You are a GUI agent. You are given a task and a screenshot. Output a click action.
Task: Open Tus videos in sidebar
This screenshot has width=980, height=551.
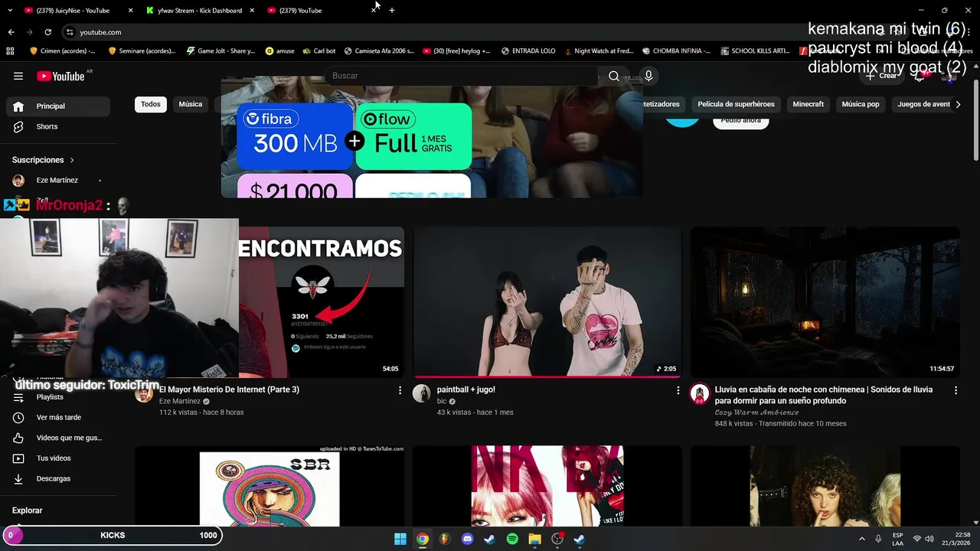pyautogui.click(x=58, y=458)
